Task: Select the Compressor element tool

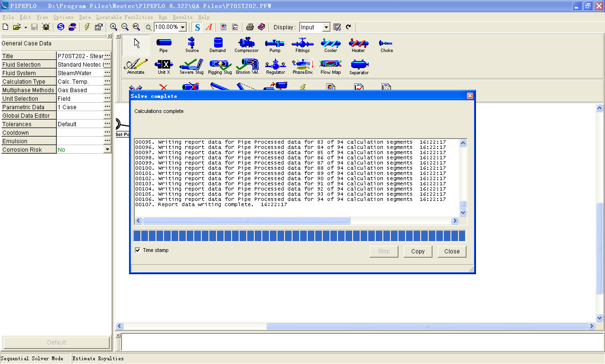Action: coord(246,45)
